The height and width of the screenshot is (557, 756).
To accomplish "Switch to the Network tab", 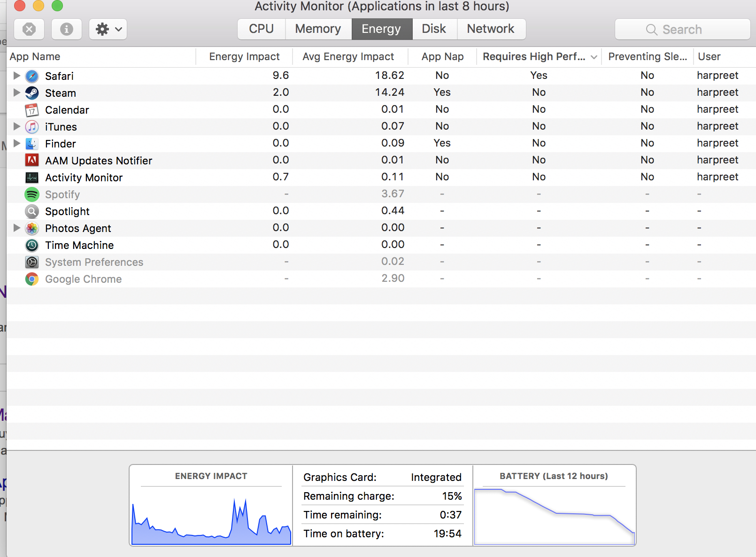I will pos(491,29).
